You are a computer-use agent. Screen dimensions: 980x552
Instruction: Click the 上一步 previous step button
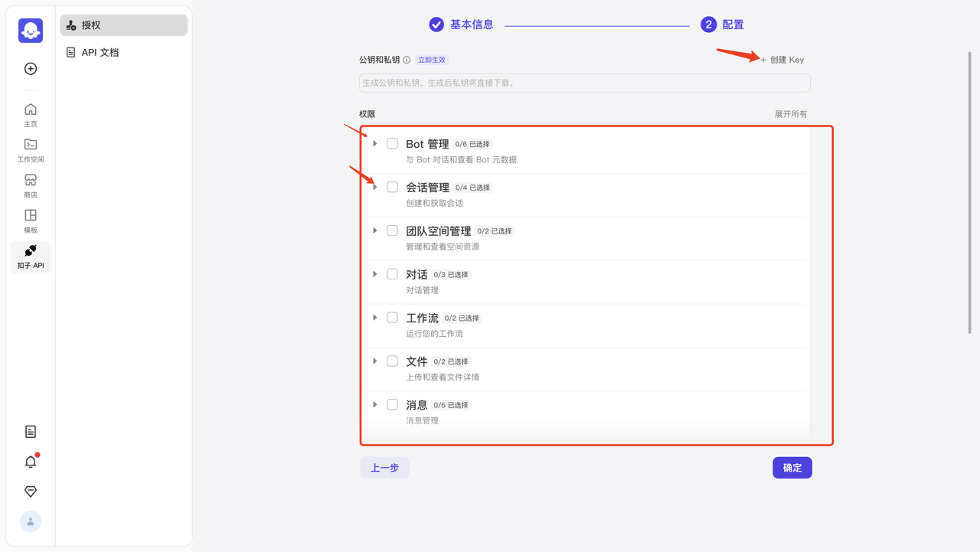click(385, 468)
